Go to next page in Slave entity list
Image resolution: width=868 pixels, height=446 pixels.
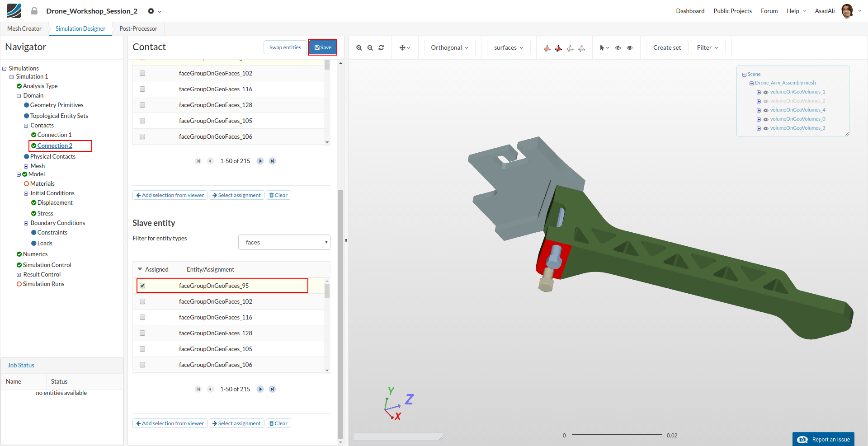coord(260,389)
